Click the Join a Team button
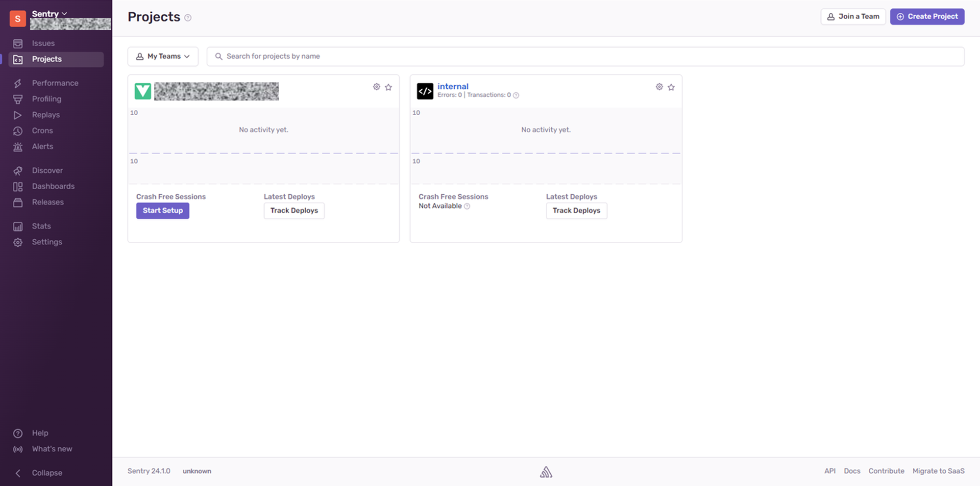The height and width of the screenshot is (486, 980). coord(853,16)
